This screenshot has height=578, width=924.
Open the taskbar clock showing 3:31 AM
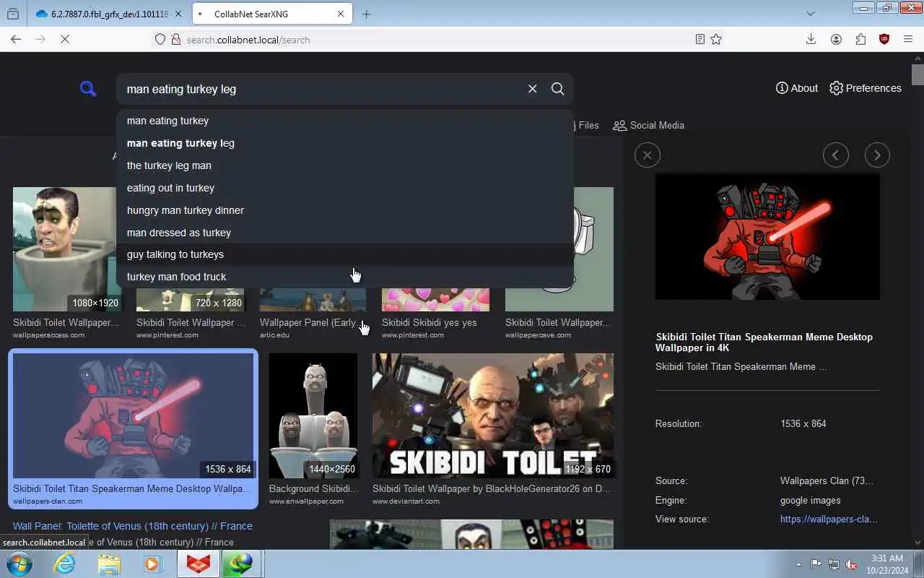pos(887,564)
